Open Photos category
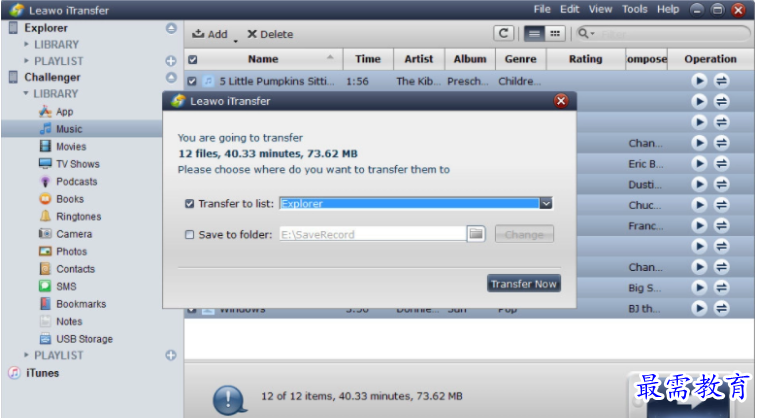Viewport: 758px width, 418px height. (x=63, y=251)
